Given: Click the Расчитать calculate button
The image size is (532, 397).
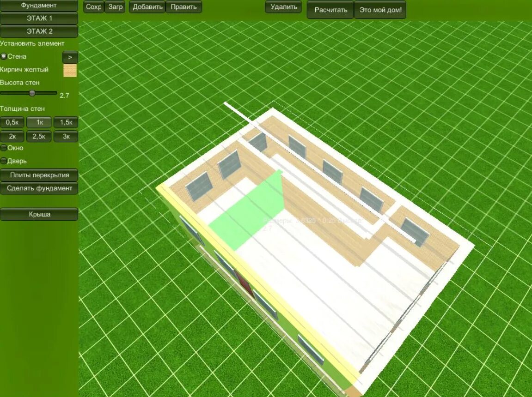Looking at the screenshot, I should point(330,10).
